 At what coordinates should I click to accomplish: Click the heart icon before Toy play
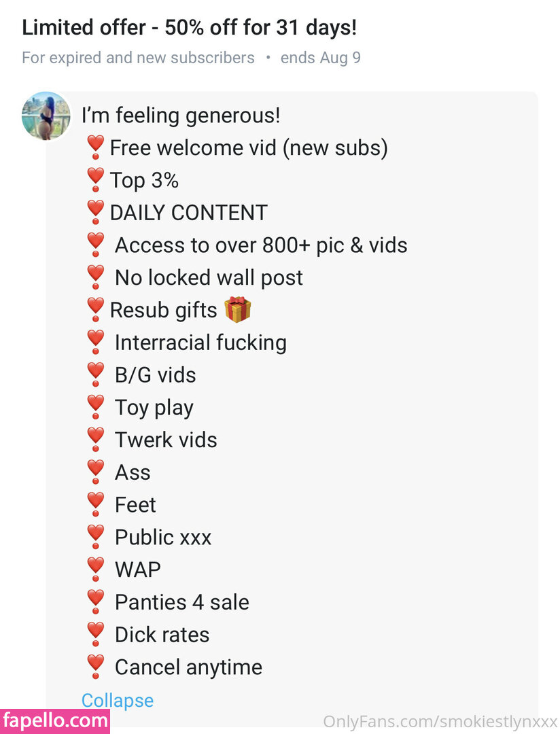[x=96, y=408]
